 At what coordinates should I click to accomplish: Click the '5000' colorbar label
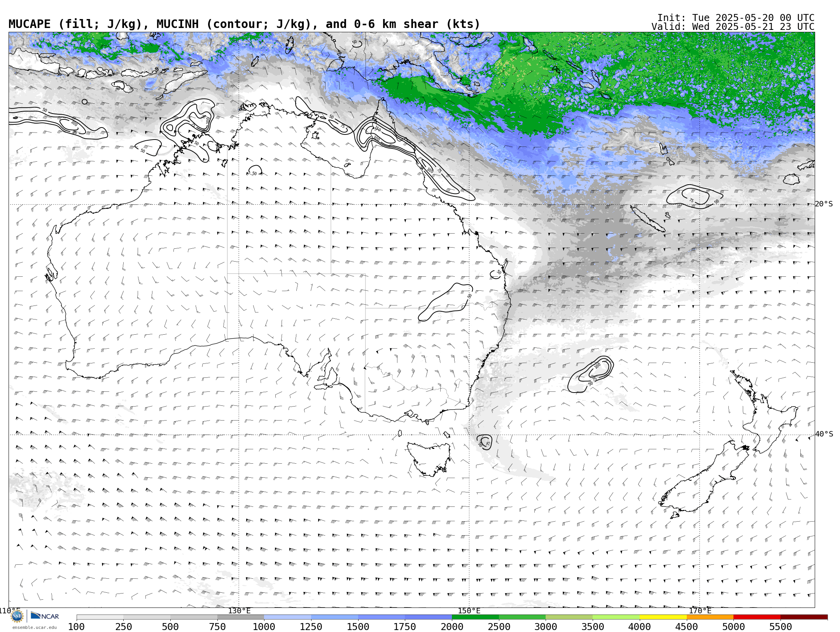(733, 627)
